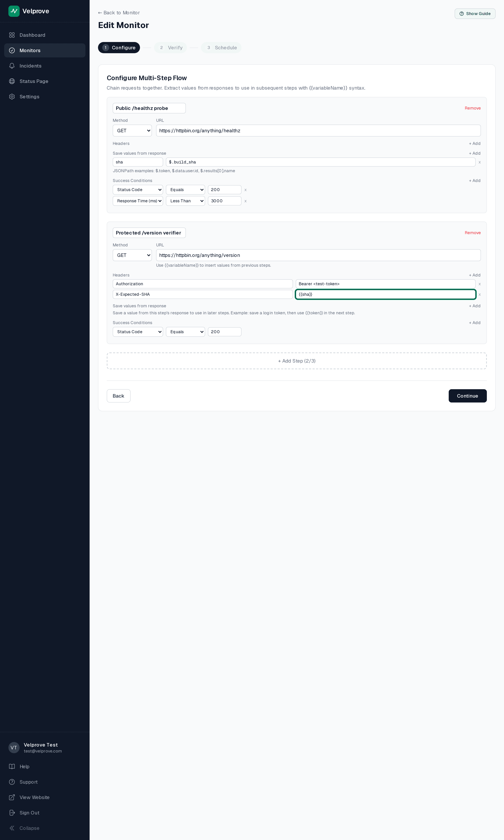Edit the version URL field

pos(318,255)
